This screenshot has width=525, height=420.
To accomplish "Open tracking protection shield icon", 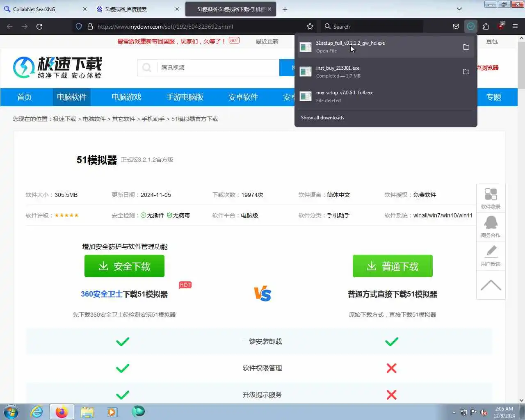I will coord(79,26).
